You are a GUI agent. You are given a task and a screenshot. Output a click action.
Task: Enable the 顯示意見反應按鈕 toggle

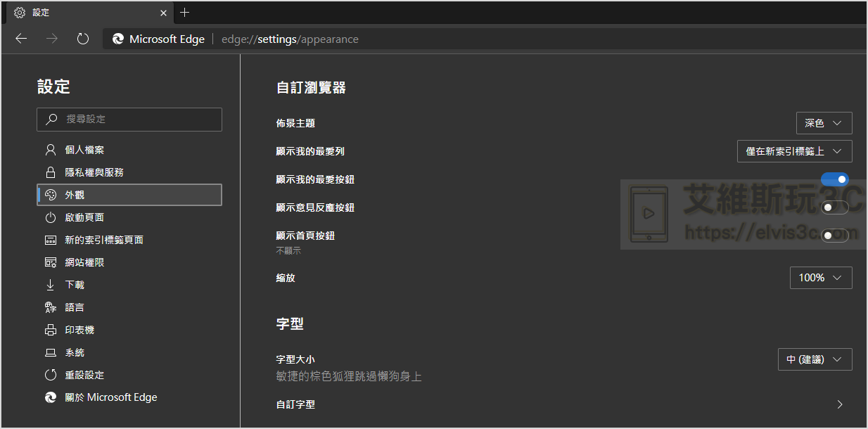pos(835,207)
